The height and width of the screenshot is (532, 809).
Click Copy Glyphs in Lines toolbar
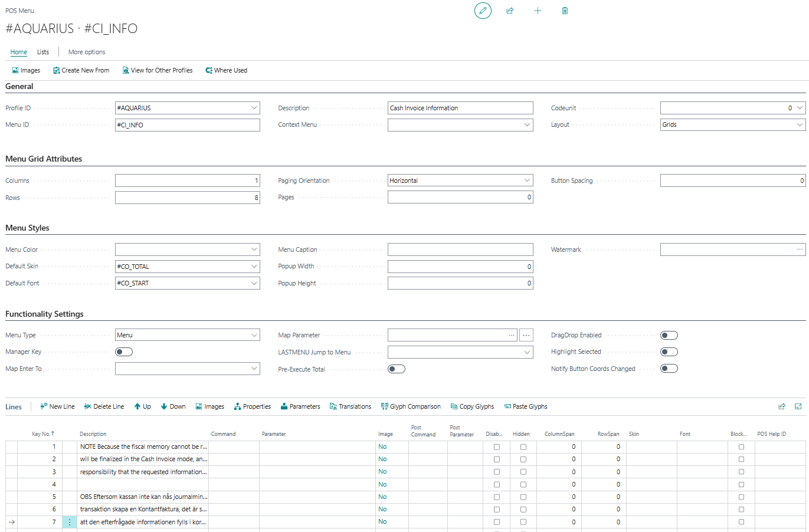point(472,406)
